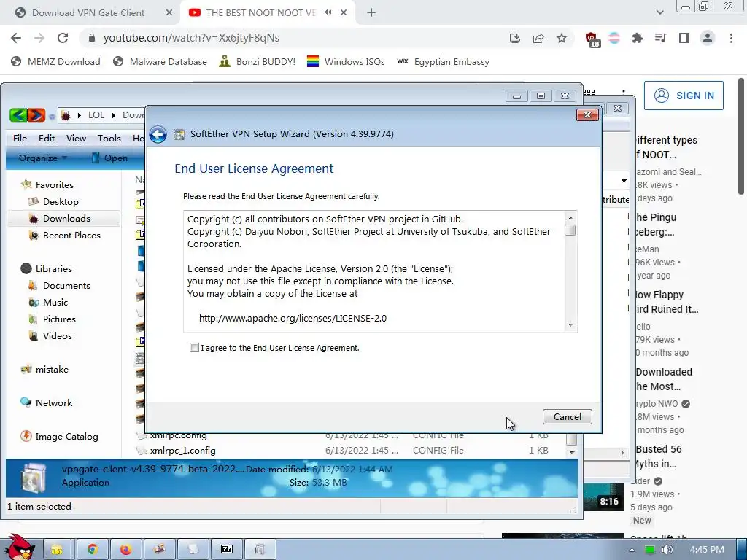
Task: Open Chrome's three-dot menu
Action: pos(731,38)
